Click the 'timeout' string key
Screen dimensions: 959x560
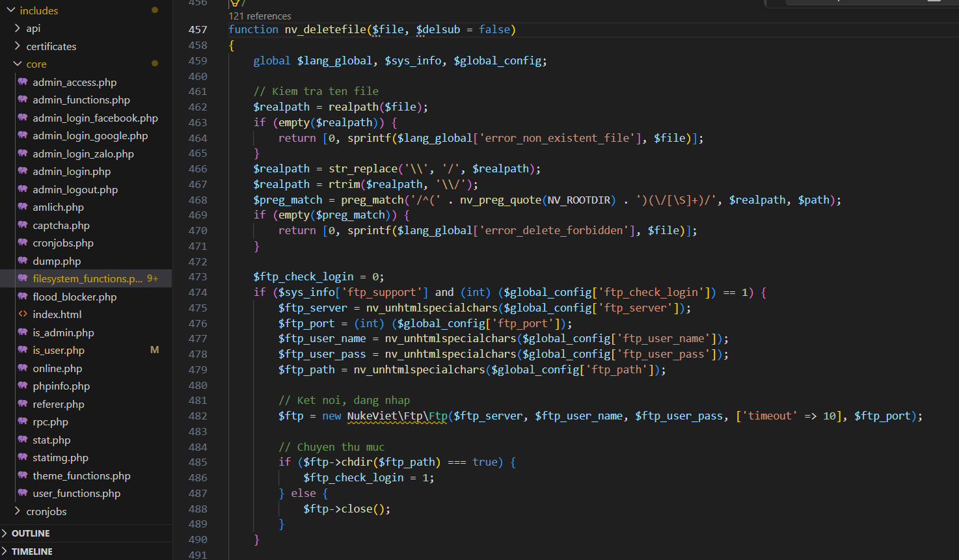770,416
